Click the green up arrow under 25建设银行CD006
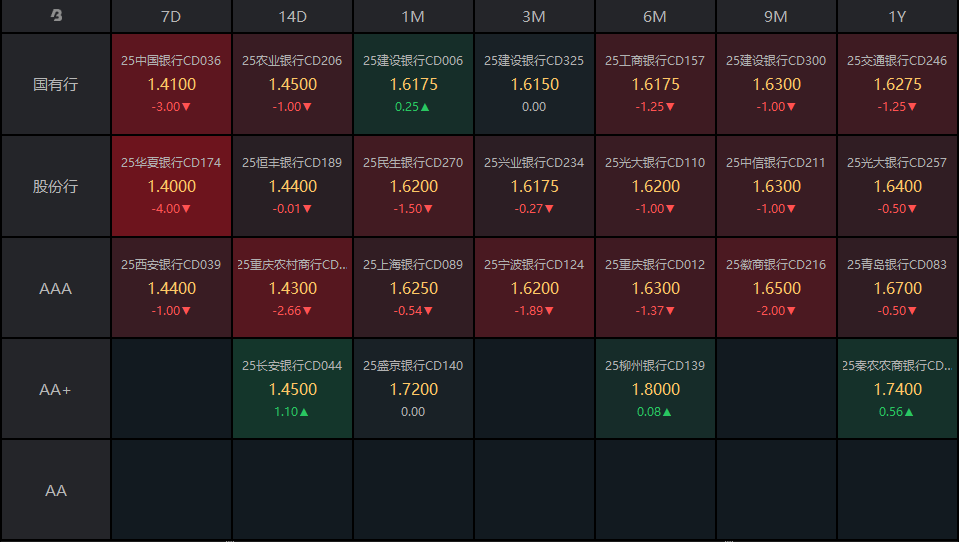Viewport: 959px width, 542px height. click(425, 107)
